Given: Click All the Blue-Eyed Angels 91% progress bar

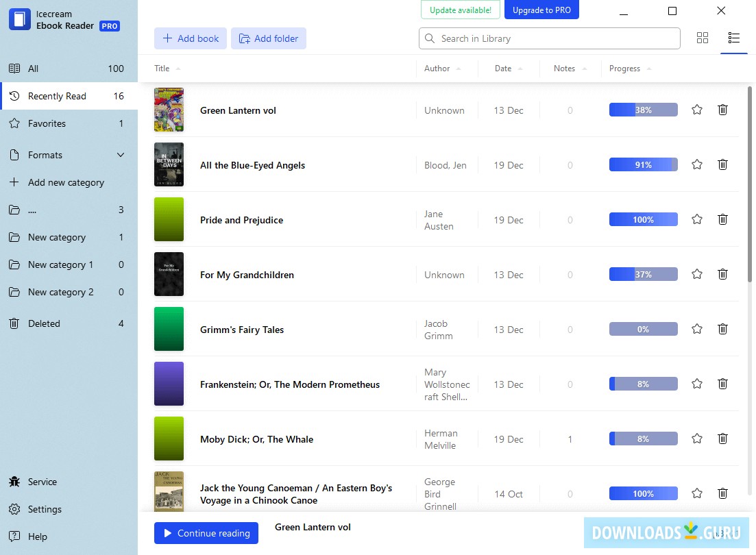Looking at the screenshot, I should [x=643, y=165].
